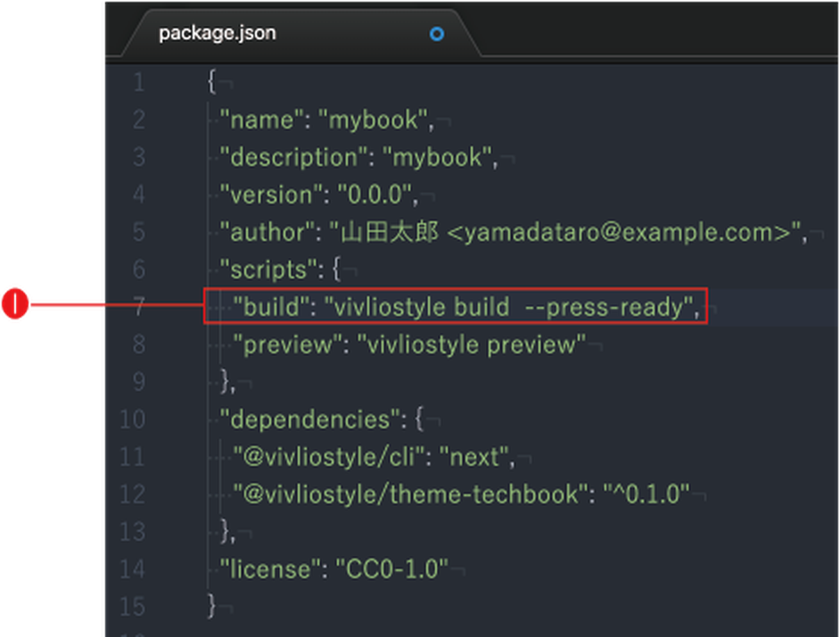The image size is (840, 637).
Task: Click the yamadataro@example.com email text
Action: point(621,233)
